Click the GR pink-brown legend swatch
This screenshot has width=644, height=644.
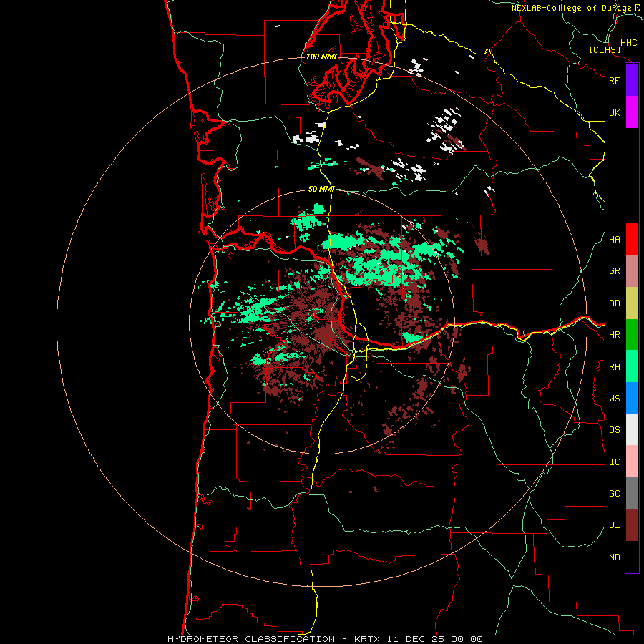[632, 271]
